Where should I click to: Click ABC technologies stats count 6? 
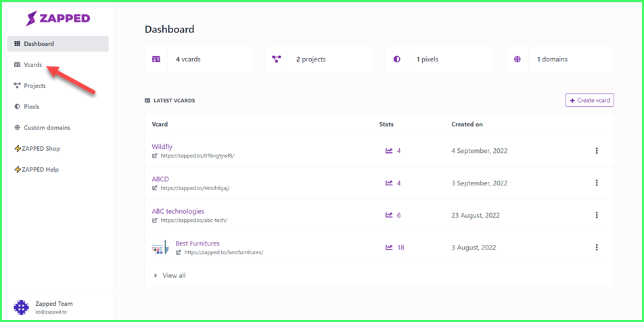pyautogui.click(x=399, y=215)
